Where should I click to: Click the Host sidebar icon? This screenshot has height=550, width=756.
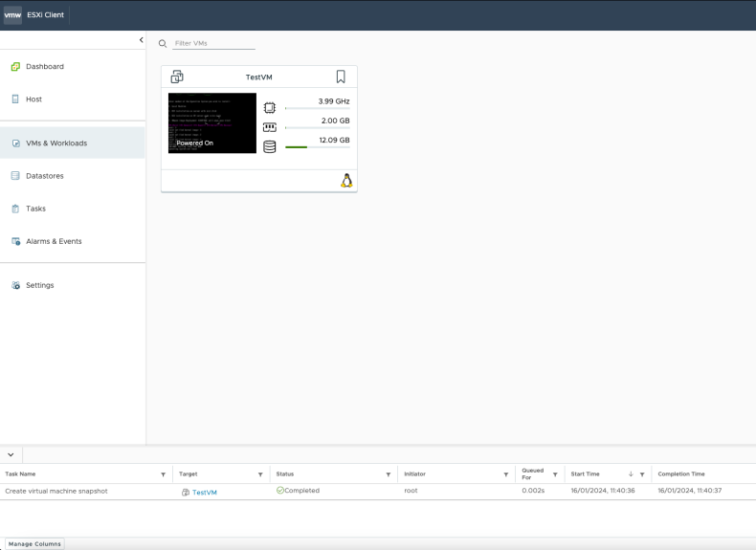point(15,99)
